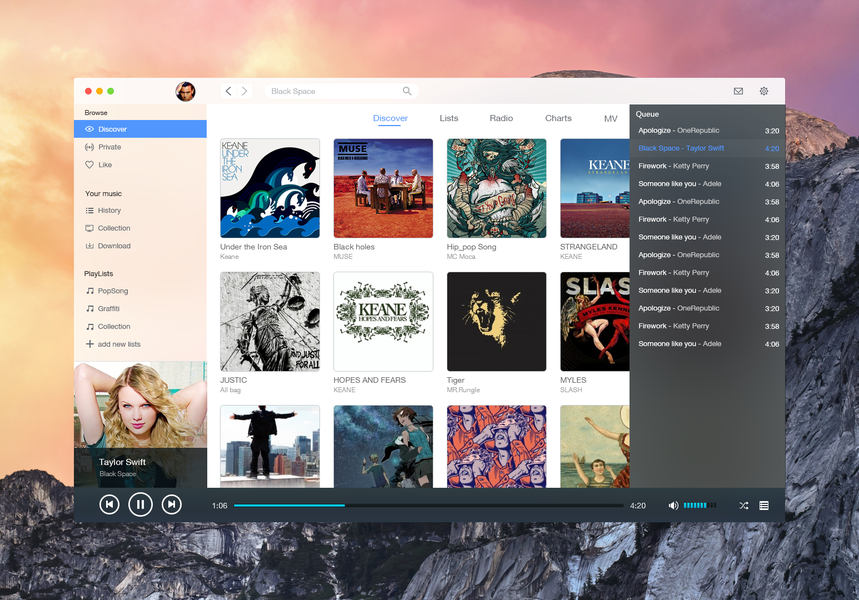
Task: Switch to the Charts tab
Action: coord(558,118)
